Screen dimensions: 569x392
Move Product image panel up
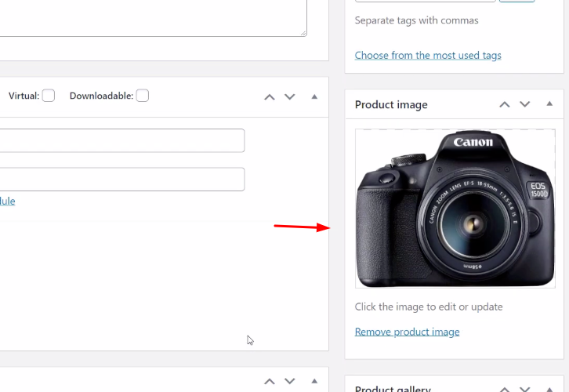coord(505,104)
